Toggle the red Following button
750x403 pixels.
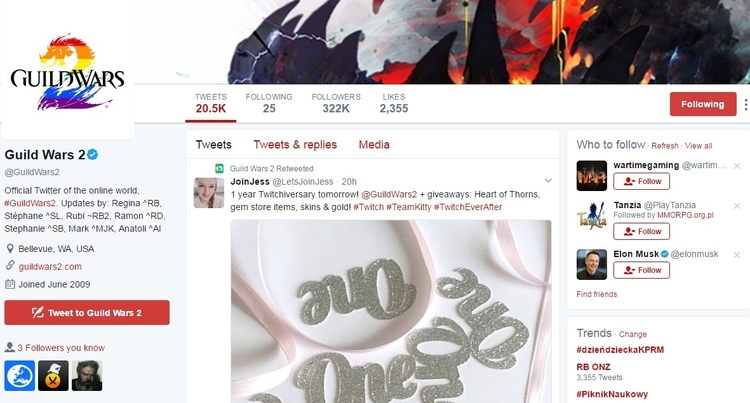click(x=703, y=104)
